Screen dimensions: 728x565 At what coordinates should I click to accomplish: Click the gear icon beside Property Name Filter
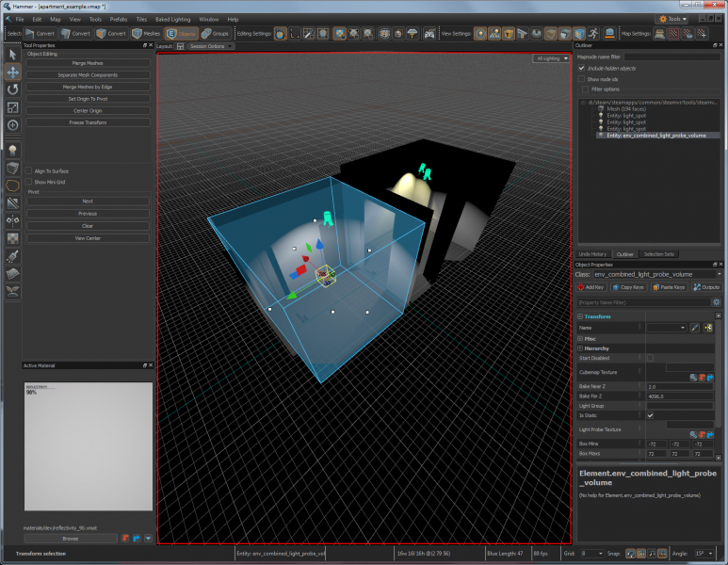point(717,302)
